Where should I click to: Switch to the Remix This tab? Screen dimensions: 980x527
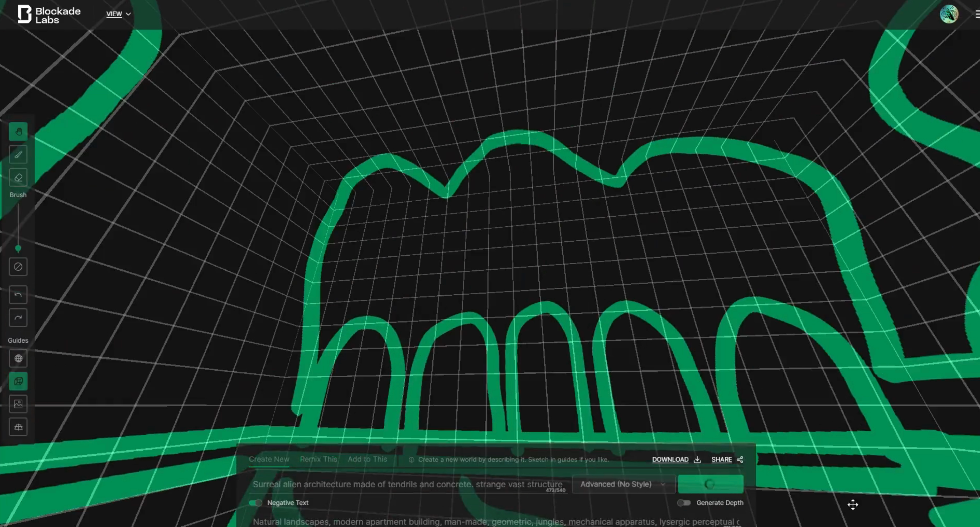pos(318,459)
